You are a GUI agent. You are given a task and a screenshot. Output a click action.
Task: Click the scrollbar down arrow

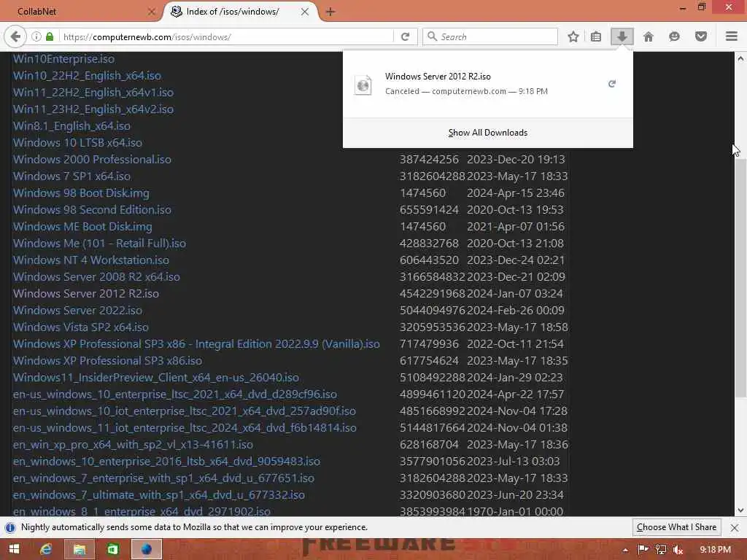tap(740, 510)
